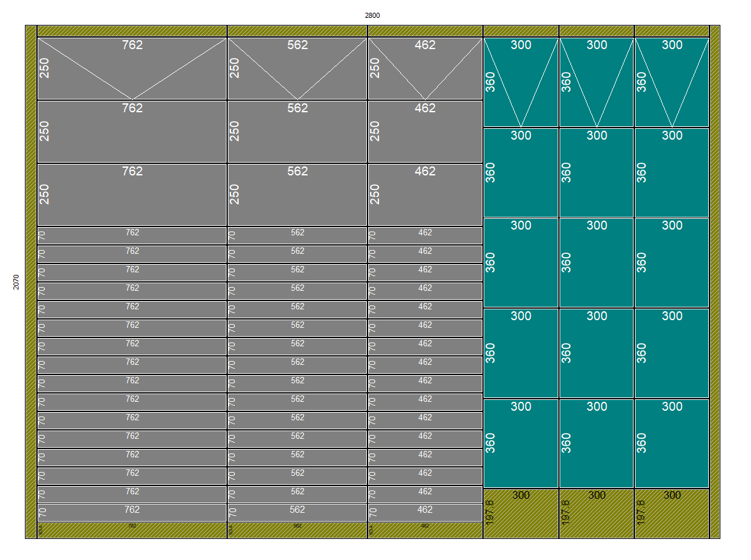Click the thin hatched 762 waste strip at the bottom

coord(132,530)
